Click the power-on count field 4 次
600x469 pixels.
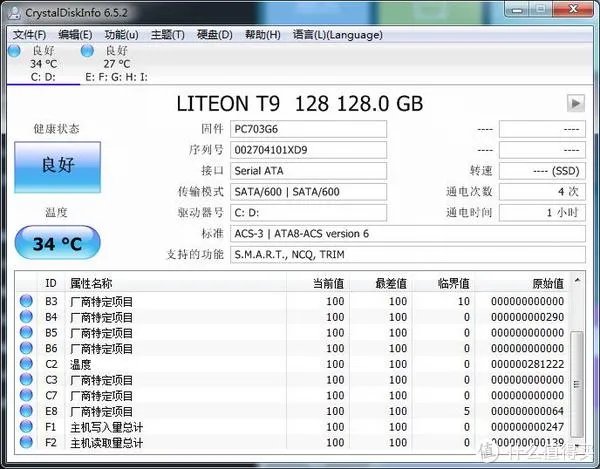(542, 192)
